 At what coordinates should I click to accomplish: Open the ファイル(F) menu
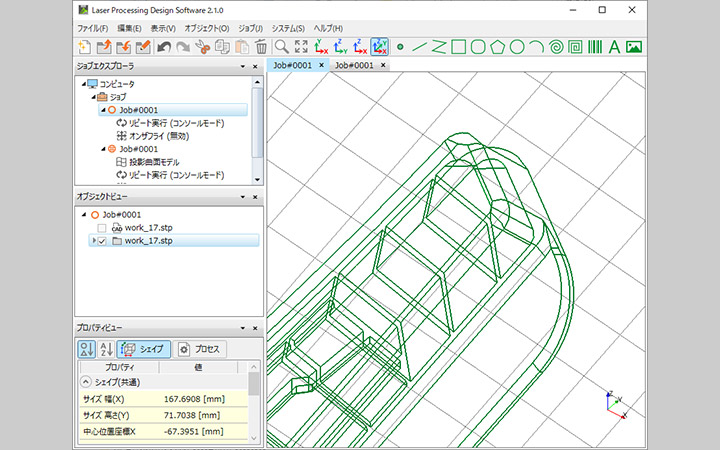(x=92, y=28)
